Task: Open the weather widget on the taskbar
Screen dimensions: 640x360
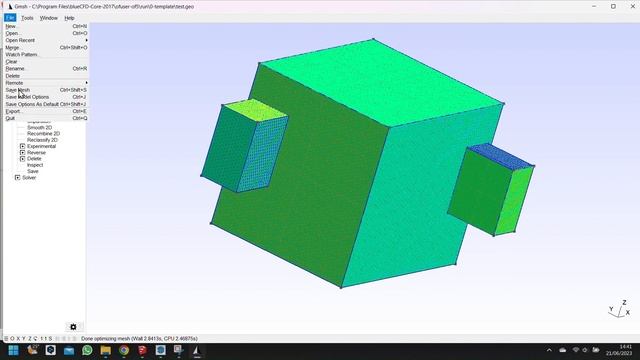Action: click(33, 350)
